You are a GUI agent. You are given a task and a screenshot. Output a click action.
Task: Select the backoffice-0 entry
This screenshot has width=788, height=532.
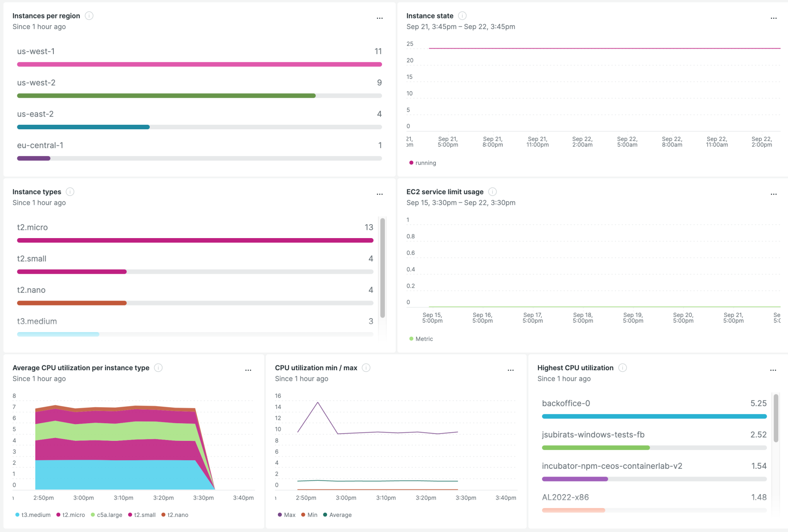[x=566, y=403]
